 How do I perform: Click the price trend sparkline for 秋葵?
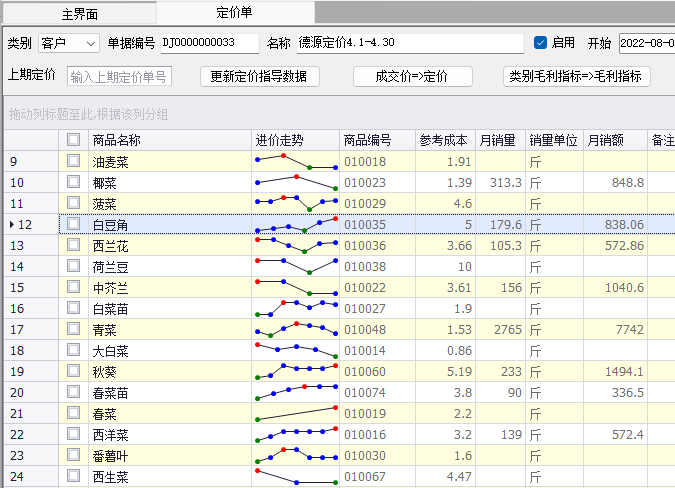[x=296, y=371]
